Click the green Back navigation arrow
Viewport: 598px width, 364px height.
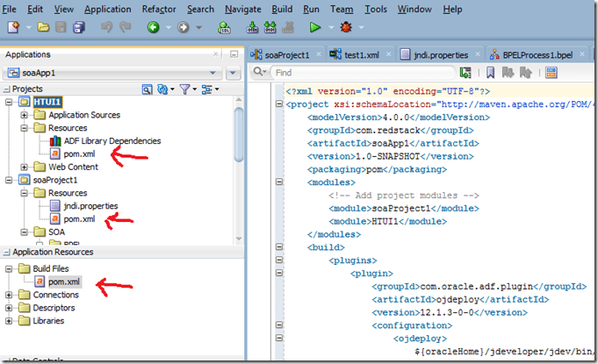pyautogui.click(x=153, y=28)
